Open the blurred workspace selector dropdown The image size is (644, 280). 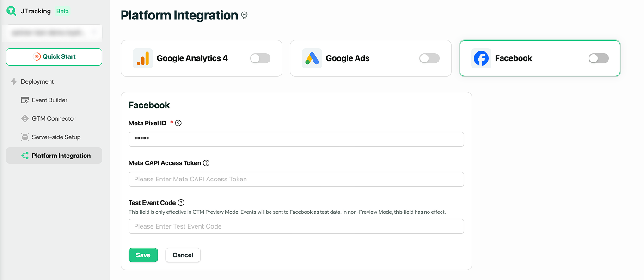(x=54, y=33)
